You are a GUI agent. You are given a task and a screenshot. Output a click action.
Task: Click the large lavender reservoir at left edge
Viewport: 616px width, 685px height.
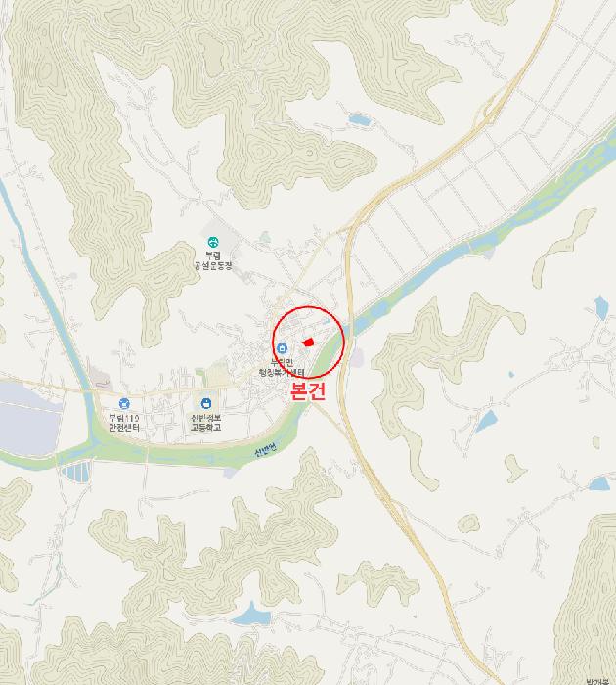[27, 418]
